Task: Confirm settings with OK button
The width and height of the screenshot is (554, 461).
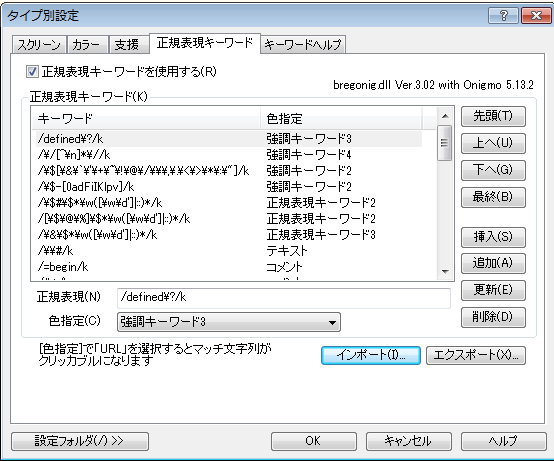Action: (x=313, y=441)
